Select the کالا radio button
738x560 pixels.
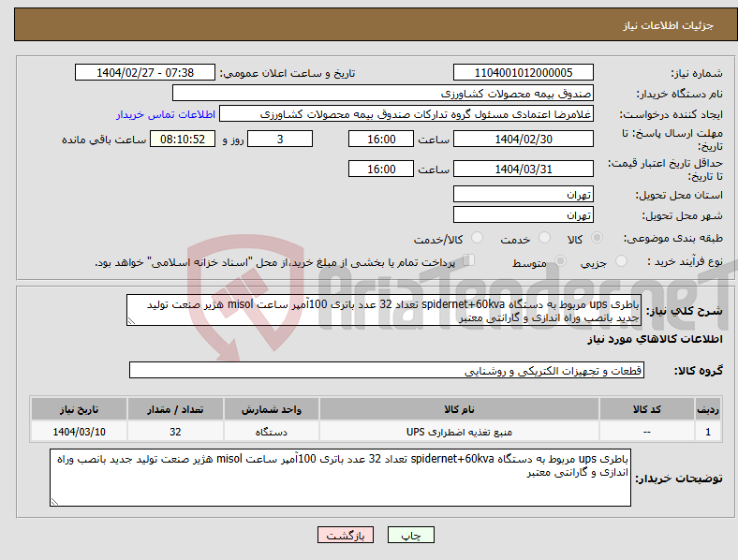click(x=597, y=238)
